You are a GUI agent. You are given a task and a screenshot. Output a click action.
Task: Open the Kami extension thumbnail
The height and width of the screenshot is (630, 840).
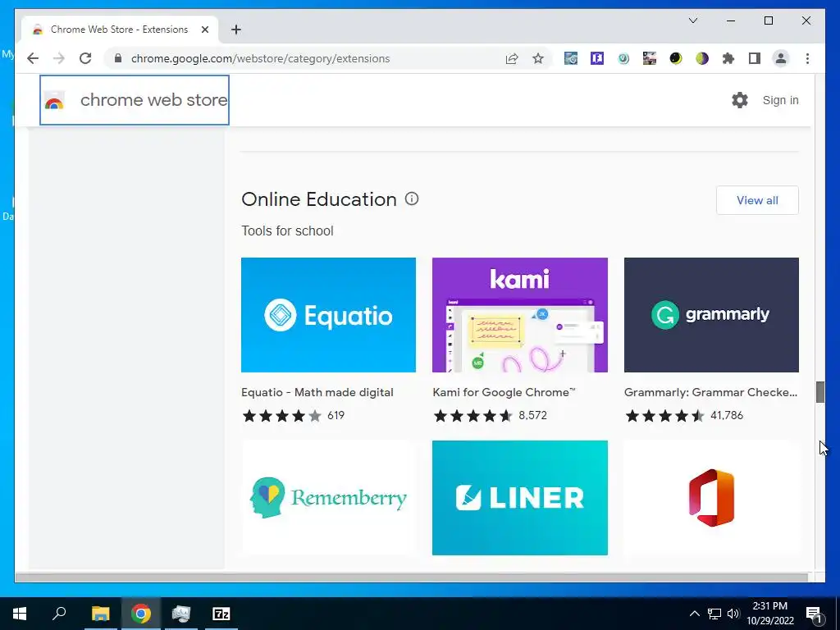519,315
